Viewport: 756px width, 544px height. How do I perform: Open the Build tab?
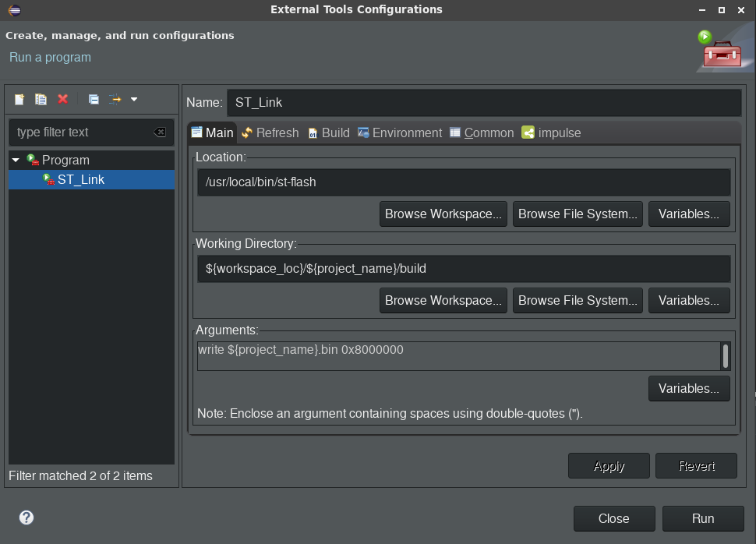coord(328,132)
